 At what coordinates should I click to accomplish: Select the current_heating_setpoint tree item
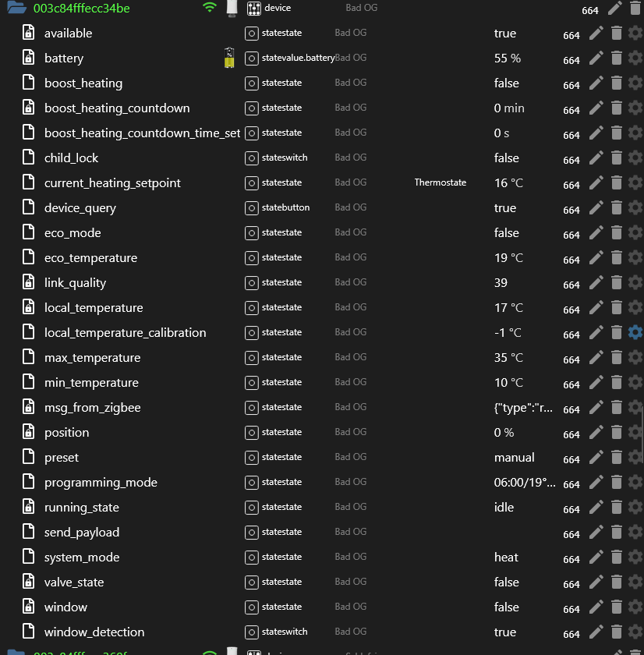pos(112,183)
